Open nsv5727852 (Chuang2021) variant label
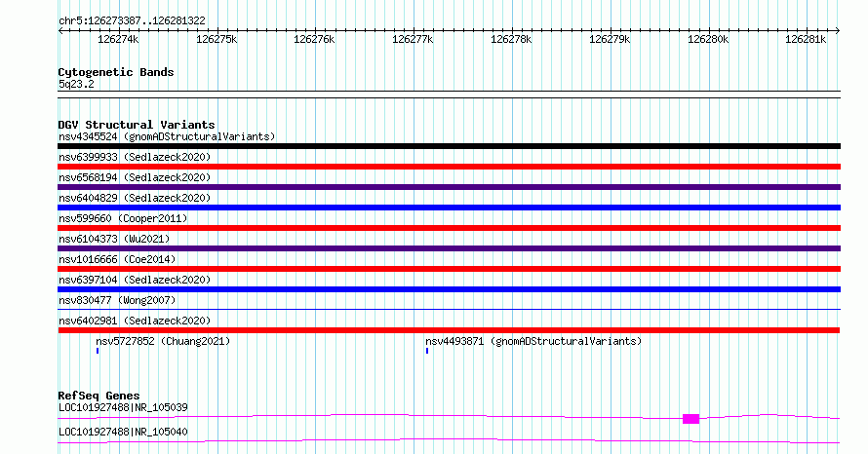This screenshot has height=454, width=868. (x=163, y=341)
